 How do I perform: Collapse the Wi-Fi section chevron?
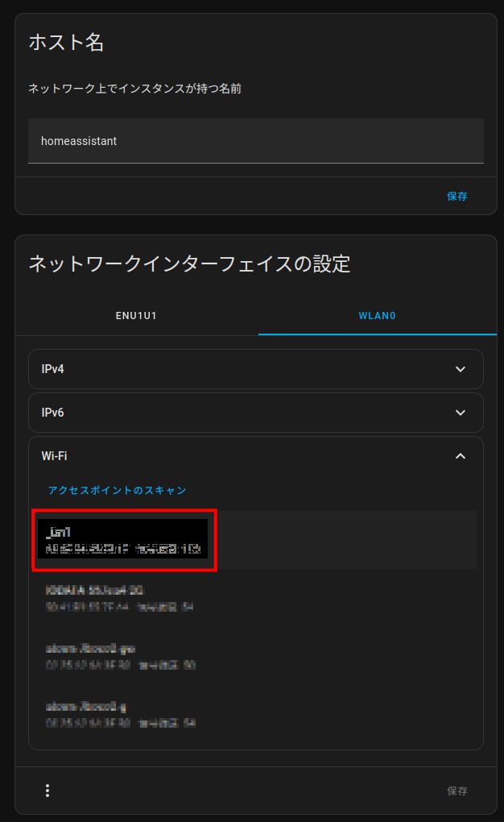tap(461, 456)
